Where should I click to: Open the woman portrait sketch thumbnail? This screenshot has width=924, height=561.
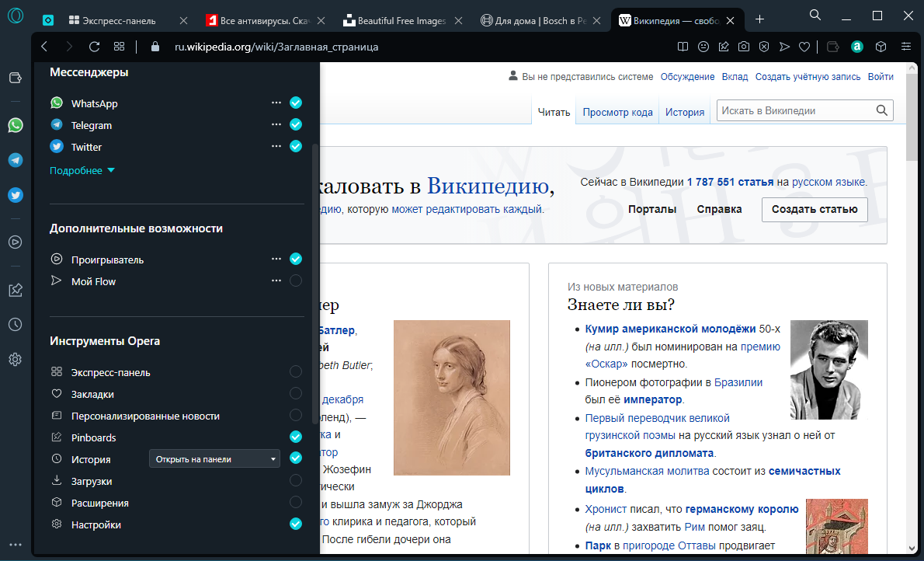[x=451, y=398]
